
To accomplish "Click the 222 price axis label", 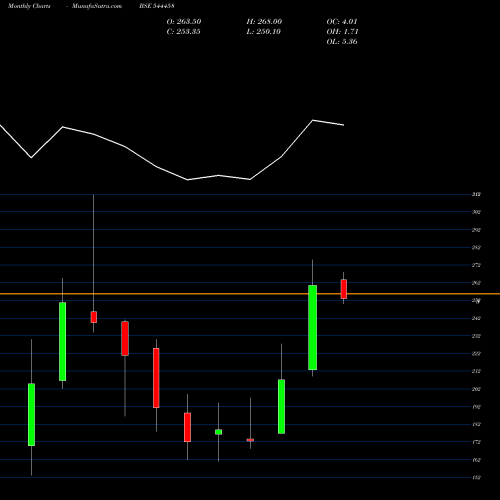I will (x=476, y=354).
